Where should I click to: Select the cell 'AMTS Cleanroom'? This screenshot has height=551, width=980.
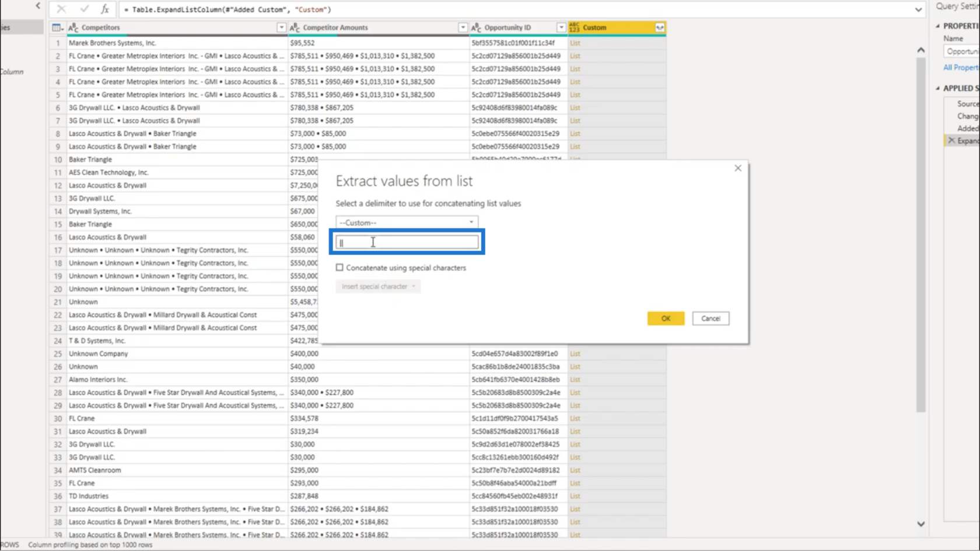click(x=177, y=470)
